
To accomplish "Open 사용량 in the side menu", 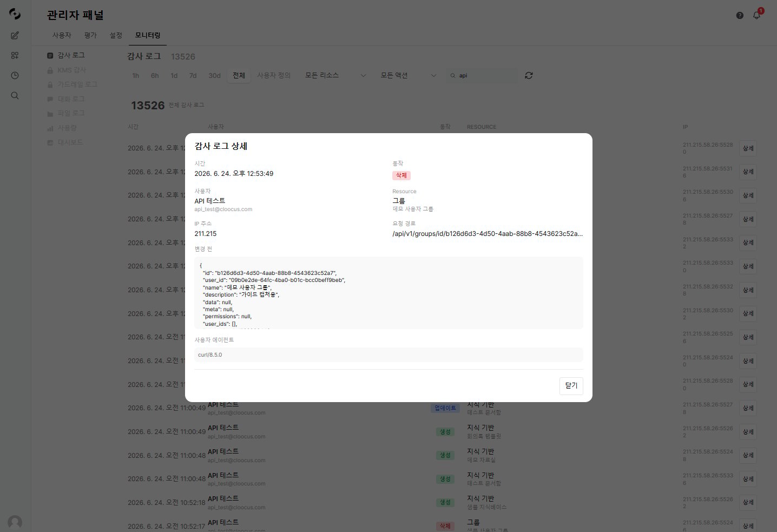I will click(x=67, y=128).
